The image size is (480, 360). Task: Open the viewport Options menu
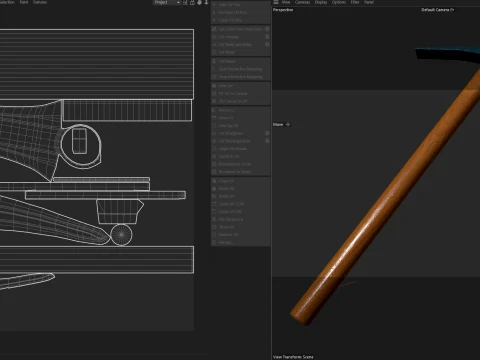[339, 2]
